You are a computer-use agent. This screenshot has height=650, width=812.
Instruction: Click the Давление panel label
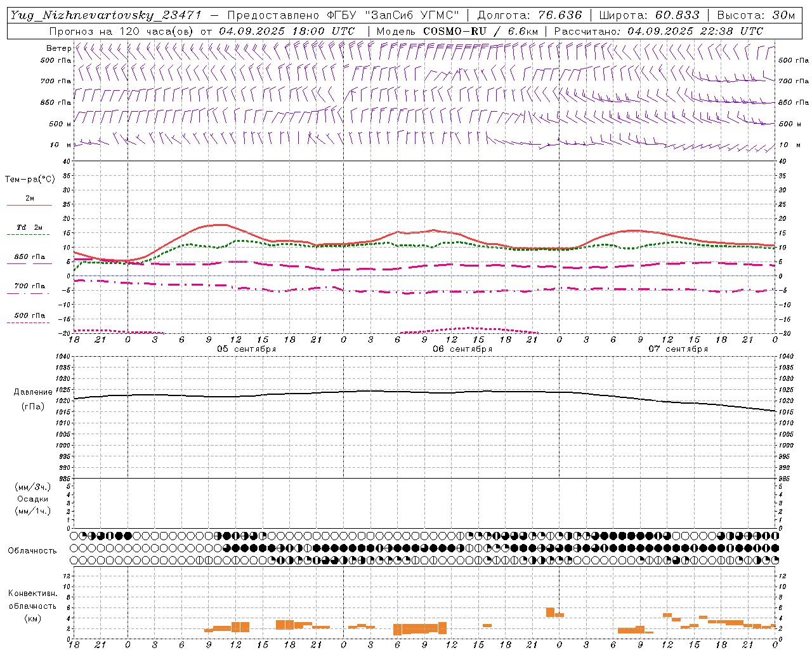(32, 392)
